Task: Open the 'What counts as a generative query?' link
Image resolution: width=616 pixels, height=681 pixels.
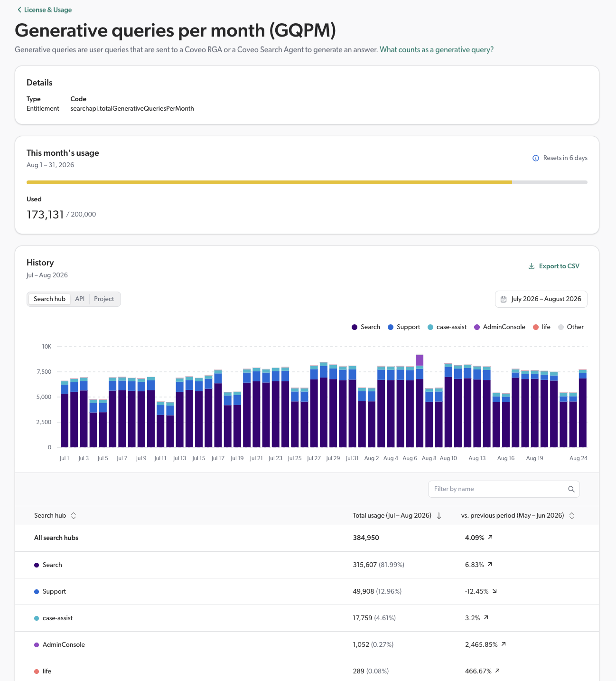Action: tap(437, 49)
